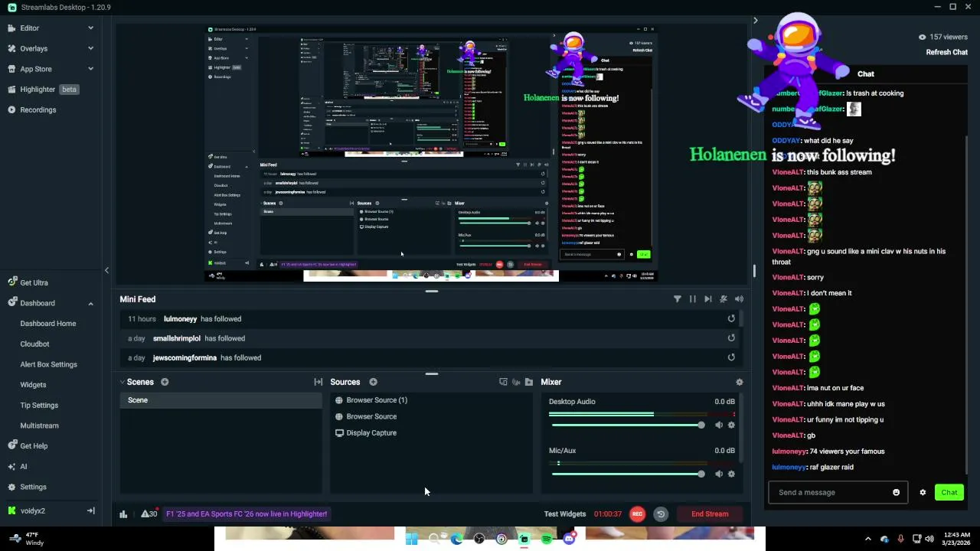Open the Mixer advanced settings gear

739,382
